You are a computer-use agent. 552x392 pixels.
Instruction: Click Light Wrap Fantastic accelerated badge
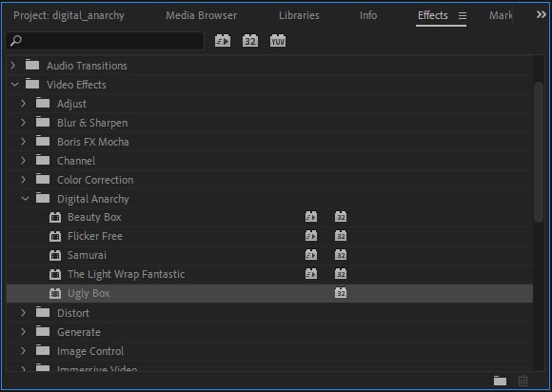[311, 273]
